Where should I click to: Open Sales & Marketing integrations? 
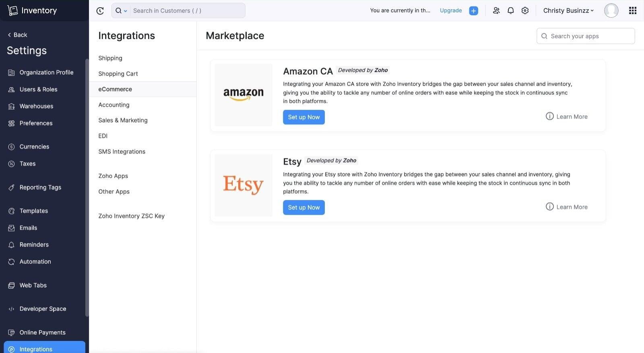coord(123,120)
